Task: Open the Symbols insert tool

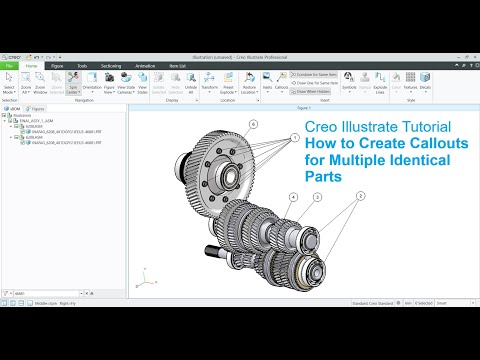Action: [349, 82]
